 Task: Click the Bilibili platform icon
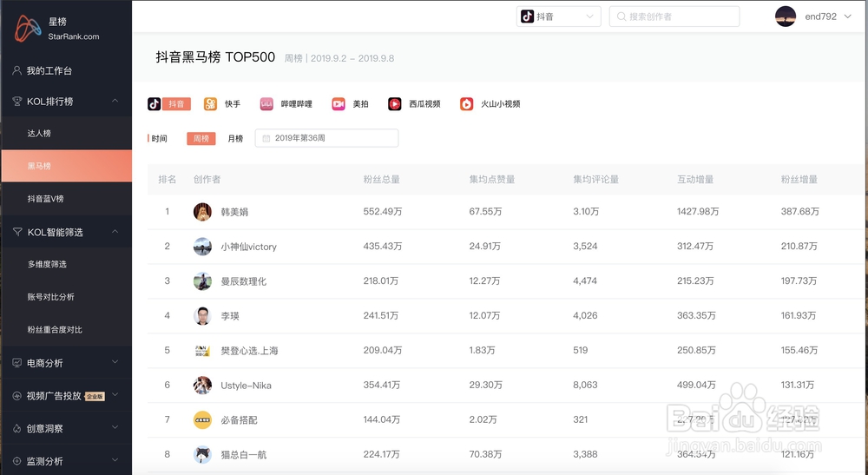[x=266, y=103]
